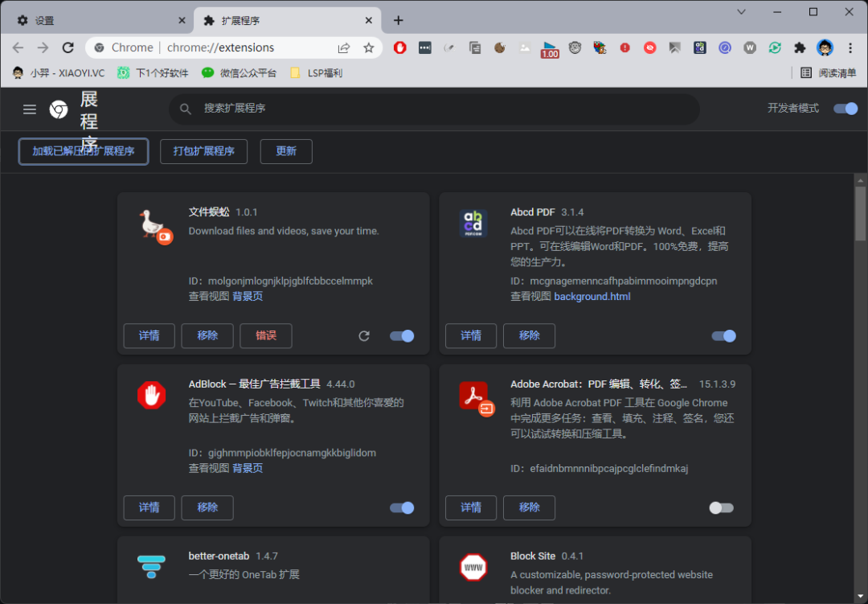
Task: Click the 搜索扩展程序 search field
Action: click(434, 109)
